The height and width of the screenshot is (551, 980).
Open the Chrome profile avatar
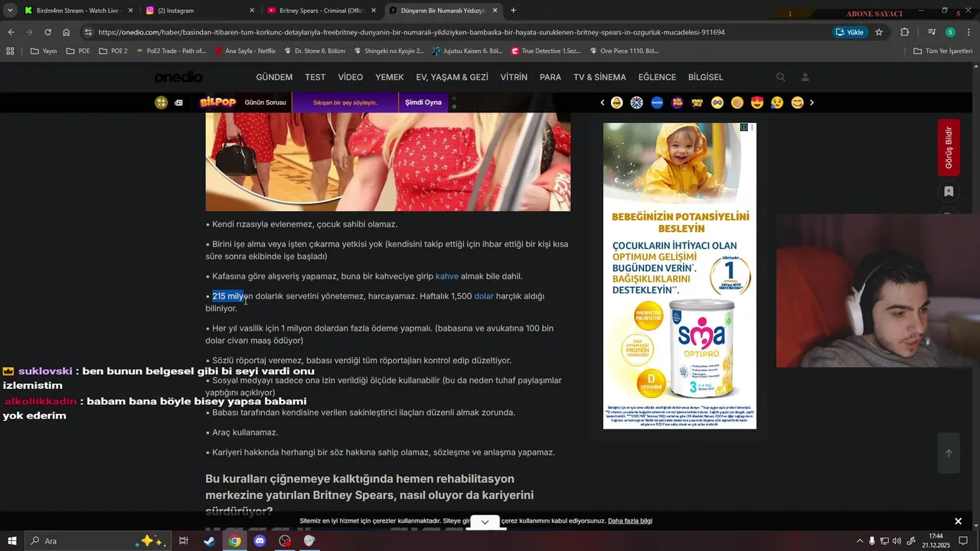point(950,32)
